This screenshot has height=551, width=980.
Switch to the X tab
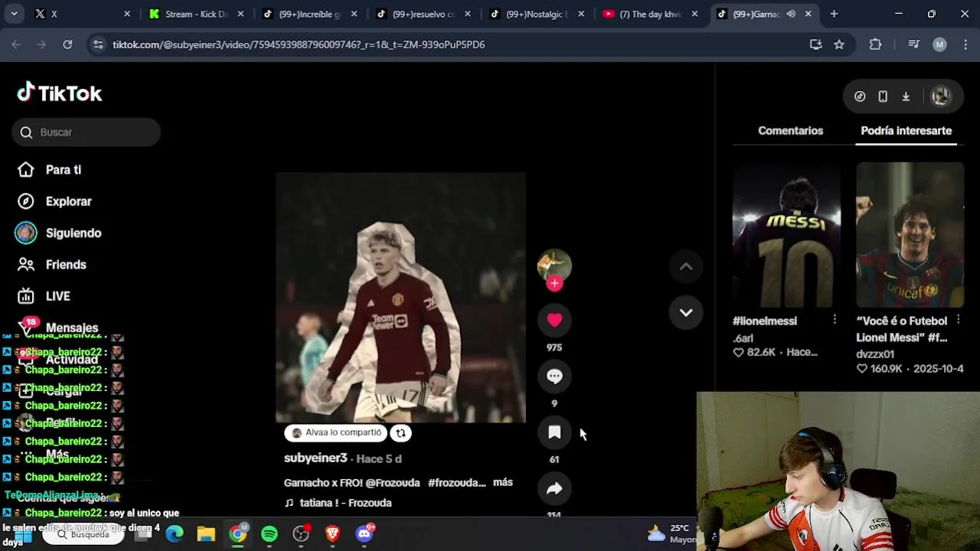click(80, 14)
